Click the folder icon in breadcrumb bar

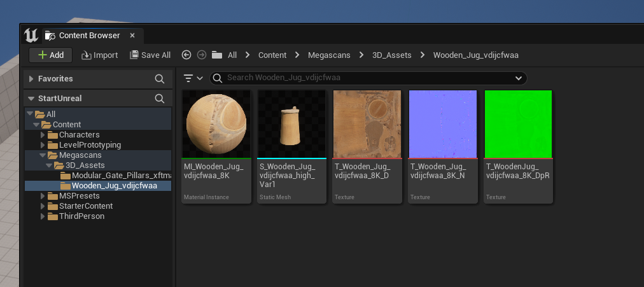[217, 55]
